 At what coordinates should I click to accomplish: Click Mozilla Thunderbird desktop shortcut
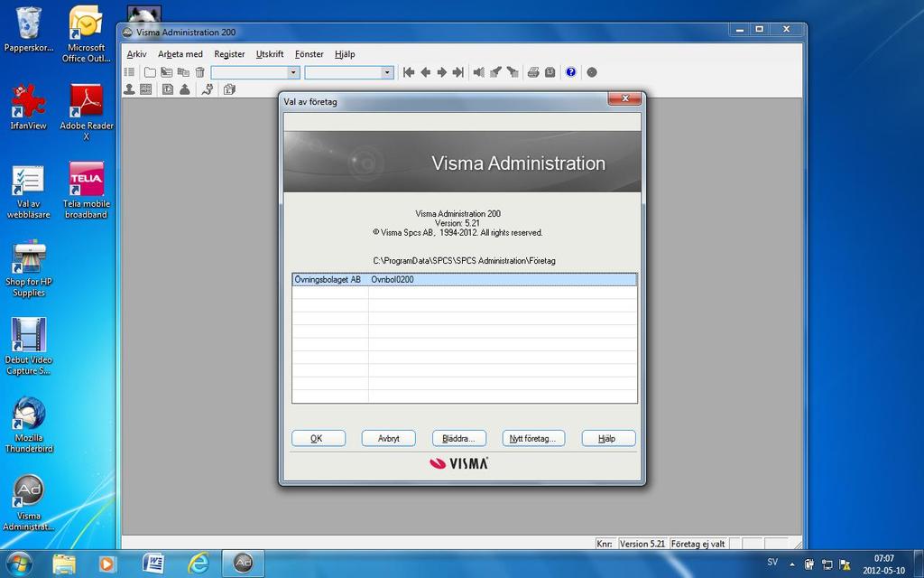tap(28, 424)
